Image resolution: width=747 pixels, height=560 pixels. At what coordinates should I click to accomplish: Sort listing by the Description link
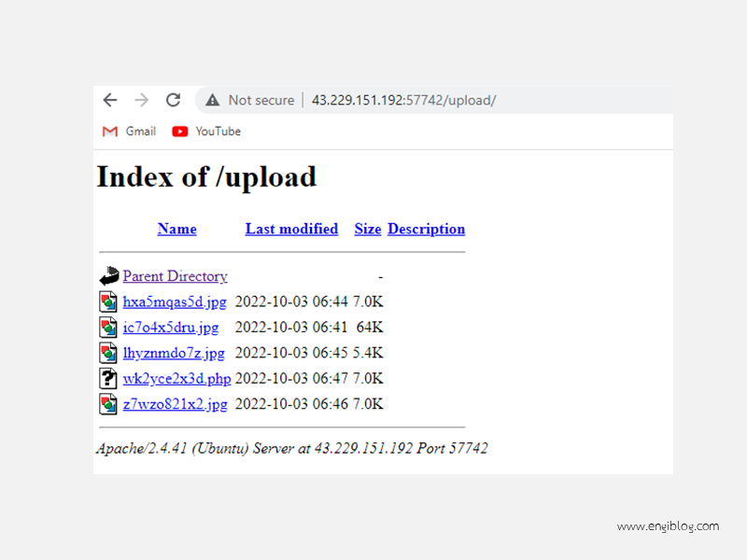(427, 230)
